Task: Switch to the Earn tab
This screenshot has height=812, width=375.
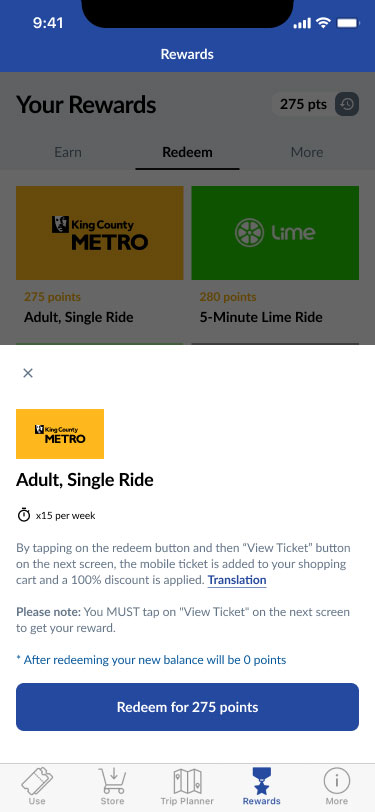Action: click(68, 152)
